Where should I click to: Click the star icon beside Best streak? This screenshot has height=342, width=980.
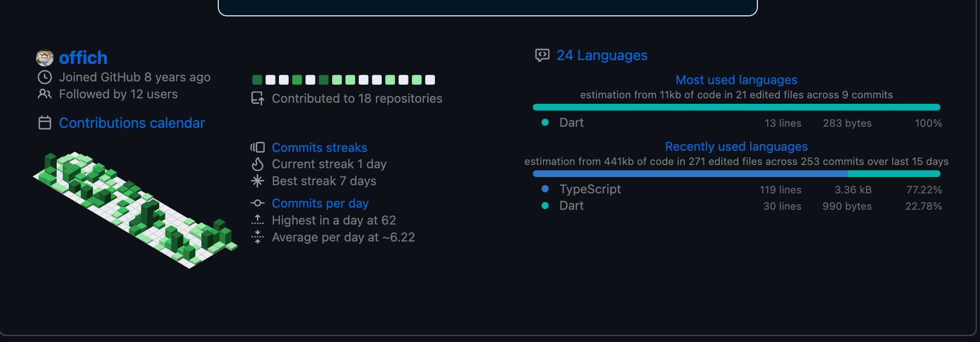click(258, 181)
